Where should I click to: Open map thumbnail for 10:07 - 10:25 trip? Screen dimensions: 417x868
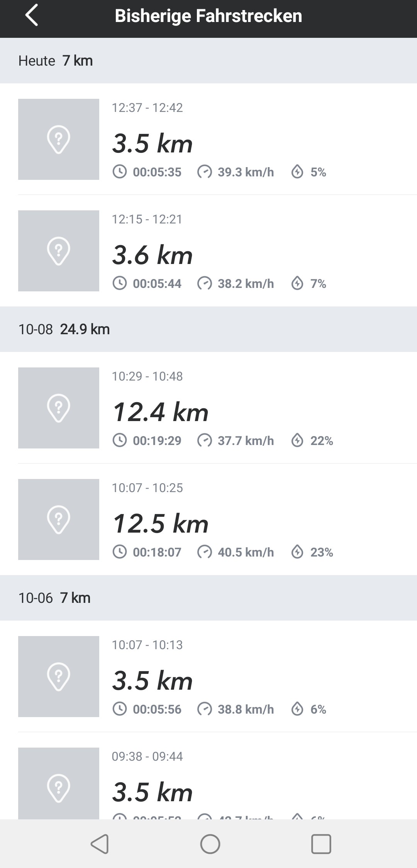tap(59, 519)
